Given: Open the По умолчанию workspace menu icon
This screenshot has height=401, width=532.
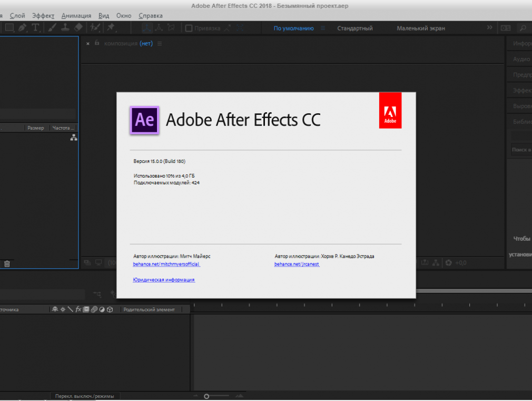Looking at the screenshot, I should point(323,28).
